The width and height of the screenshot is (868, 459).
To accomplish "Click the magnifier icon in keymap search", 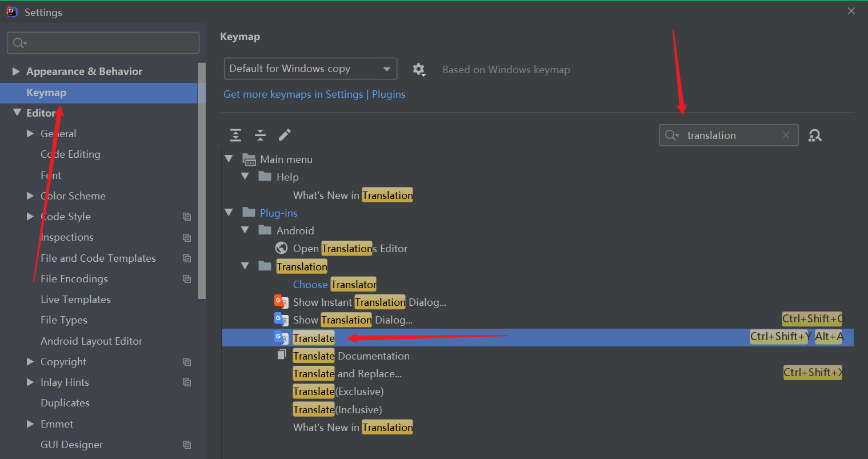I will pos(671,135).
